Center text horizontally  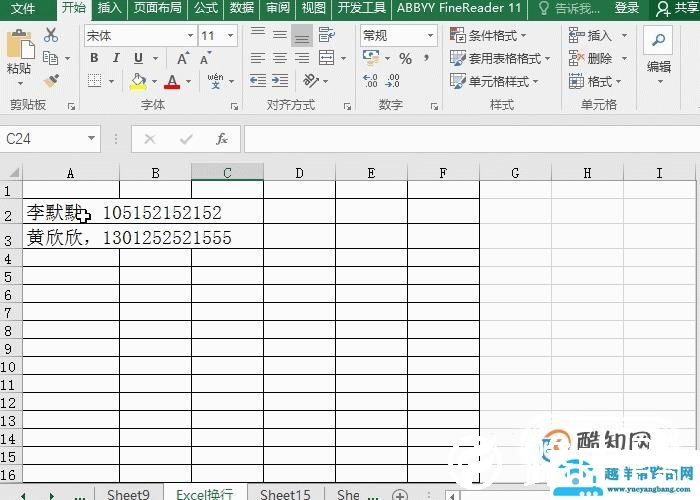[280, 58]
